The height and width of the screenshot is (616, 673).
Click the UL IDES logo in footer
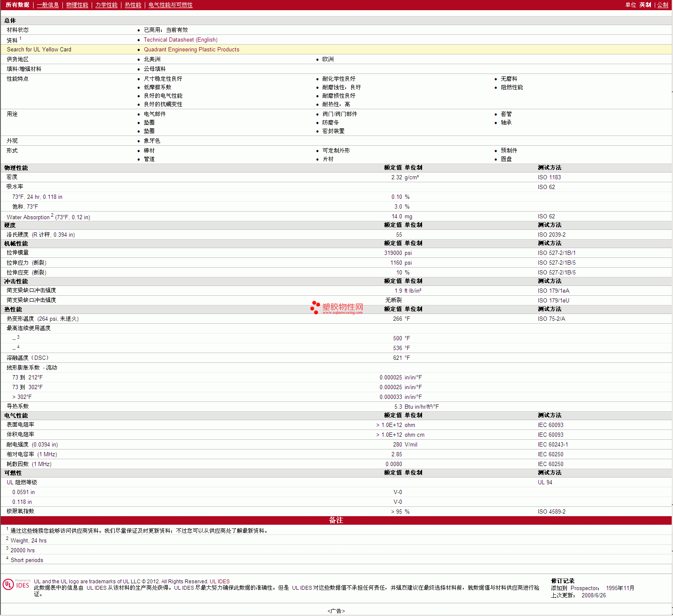tap(16, 585)
